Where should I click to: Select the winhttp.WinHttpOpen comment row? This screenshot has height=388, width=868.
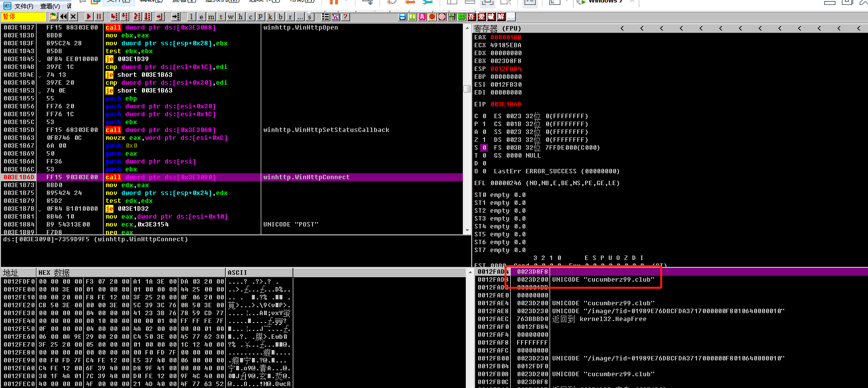click(300, 28)
